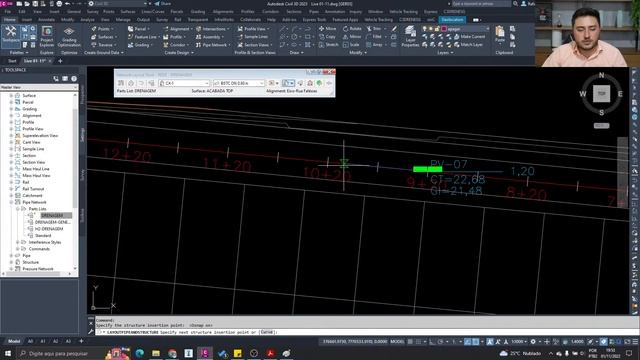640x360 pixels.
Task: Open the Analyze ribbon tab
Action: pyautogui.click(x=87, y=19)
